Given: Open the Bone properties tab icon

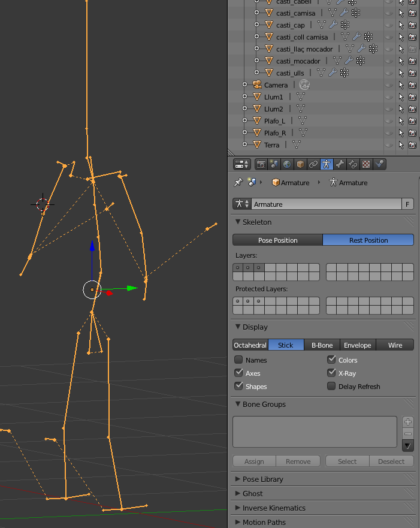Looking at the screenshot, I should tap(340, 164).
